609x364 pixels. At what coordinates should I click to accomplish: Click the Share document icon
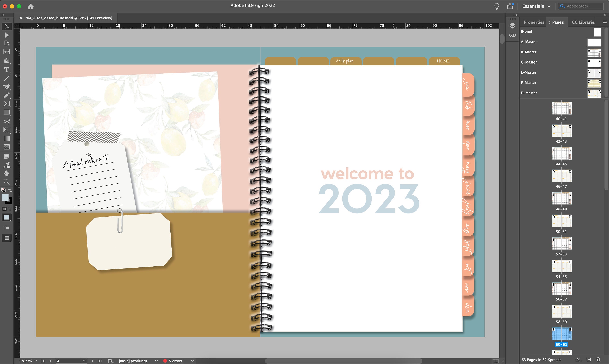[510, 6]
